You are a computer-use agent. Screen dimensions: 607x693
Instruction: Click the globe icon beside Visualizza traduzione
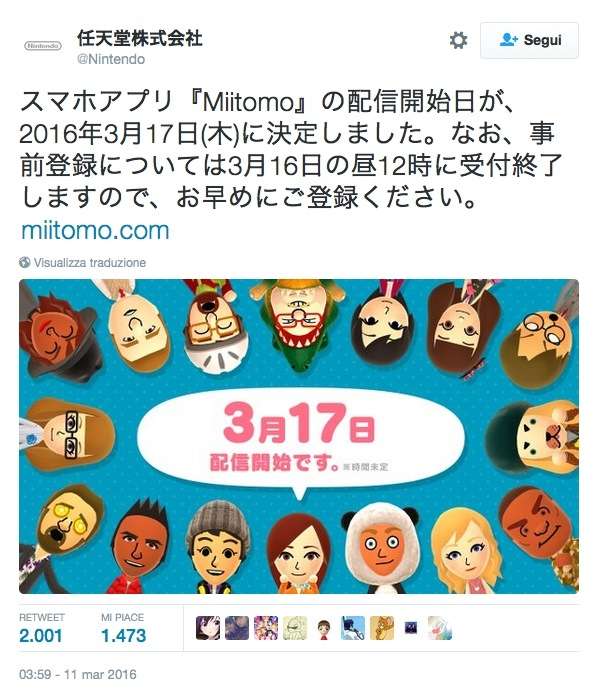25,263
